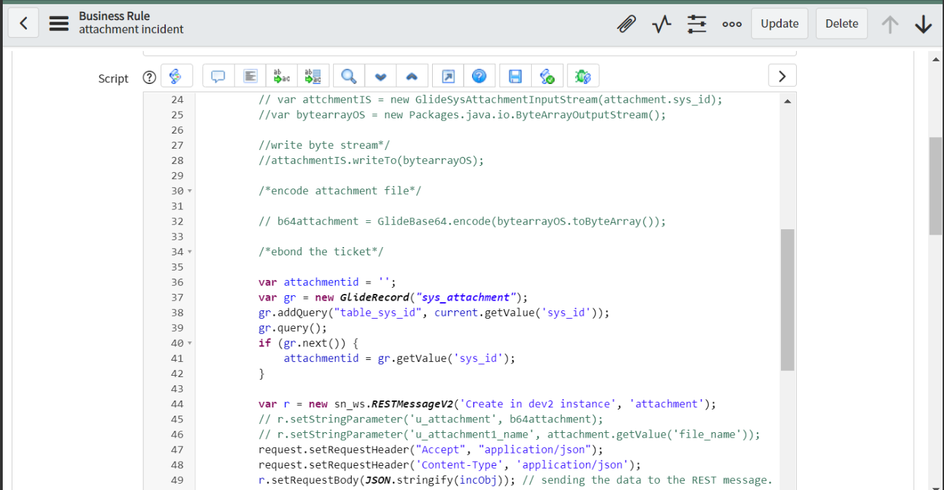This screenshot has height=490, width=944.
Task: Start search with the magnifier icon
Action: coord(349,76)
